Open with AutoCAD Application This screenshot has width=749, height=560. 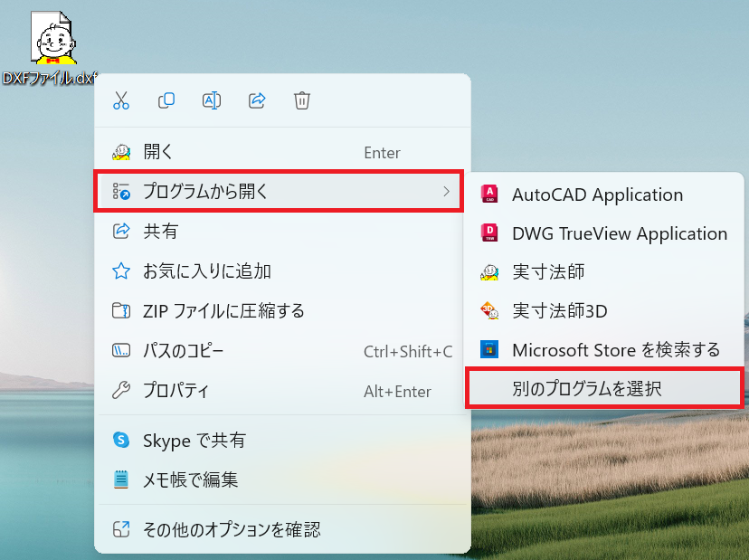coord(604,195)
